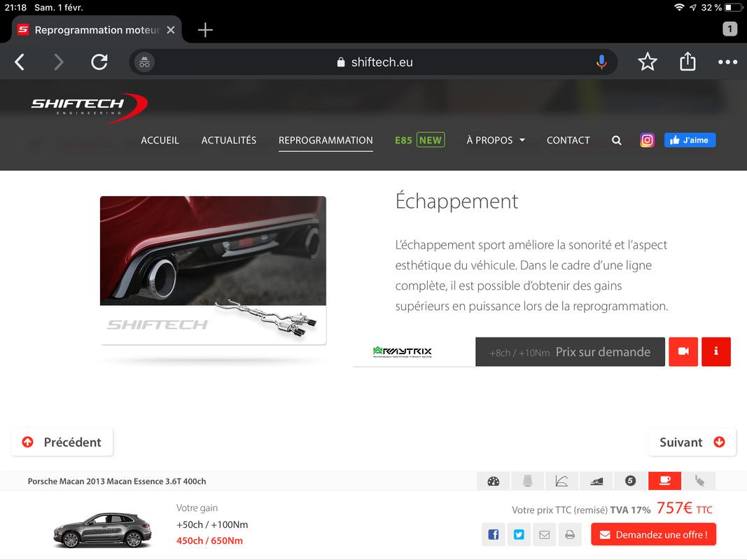Select the exhaust pipe step icon
Image resolution: width=747 pixels, height=560 pixels.
[699, 481]
